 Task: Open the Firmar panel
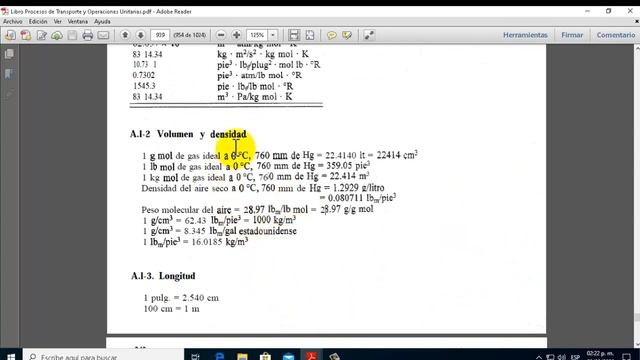tap(572, 35)
